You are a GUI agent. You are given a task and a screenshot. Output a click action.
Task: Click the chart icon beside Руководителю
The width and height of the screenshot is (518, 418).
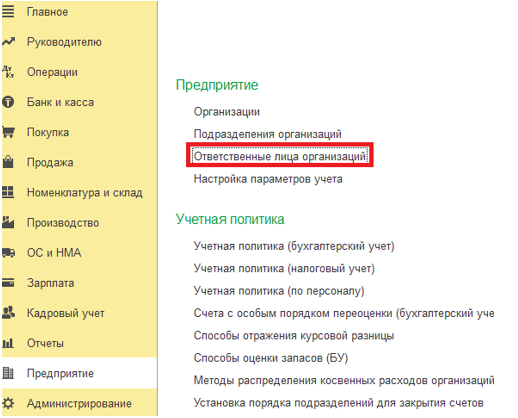pyautogui.click(x=8, y=42)
